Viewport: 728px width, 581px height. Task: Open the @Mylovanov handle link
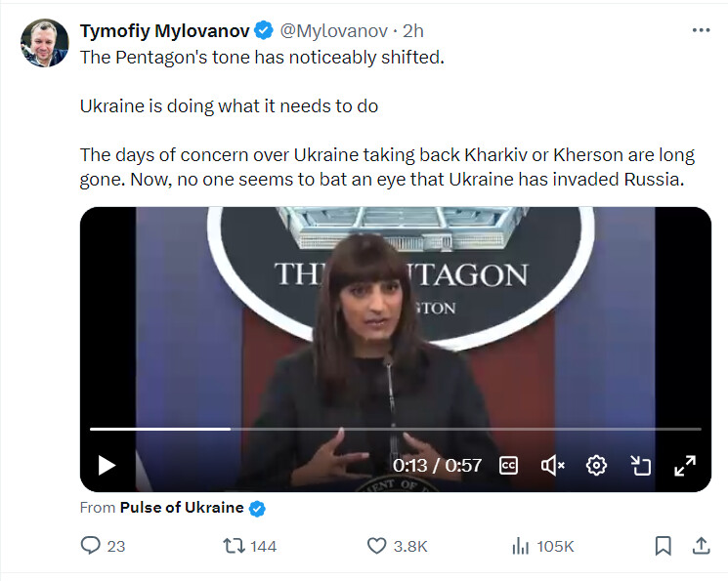click(333, 31)
